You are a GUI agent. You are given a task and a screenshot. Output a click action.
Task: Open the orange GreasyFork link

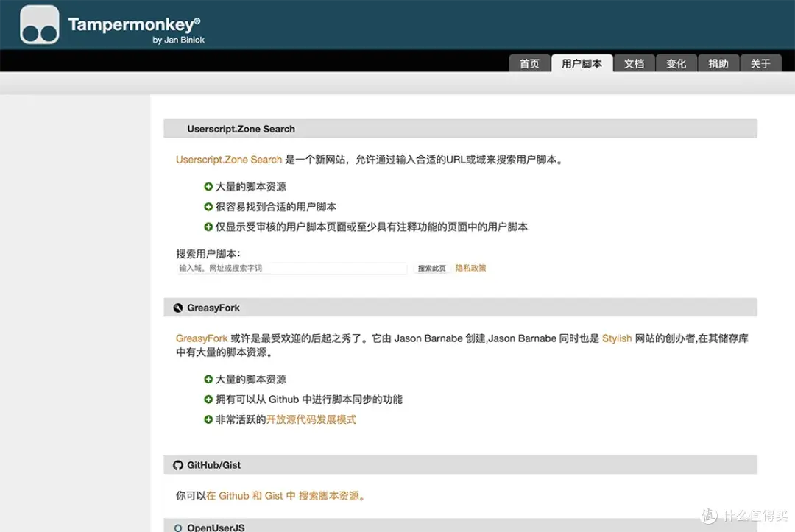[202, 338]
